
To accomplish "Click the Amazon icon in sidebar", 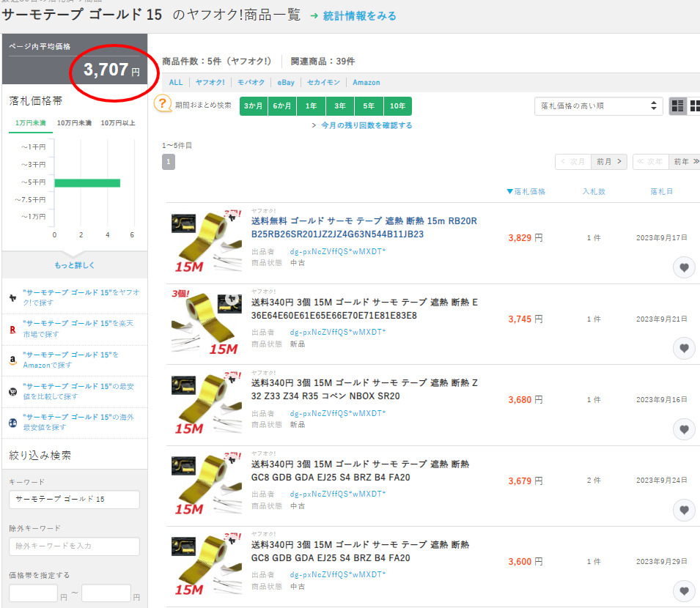I will [x=12, y=360].
